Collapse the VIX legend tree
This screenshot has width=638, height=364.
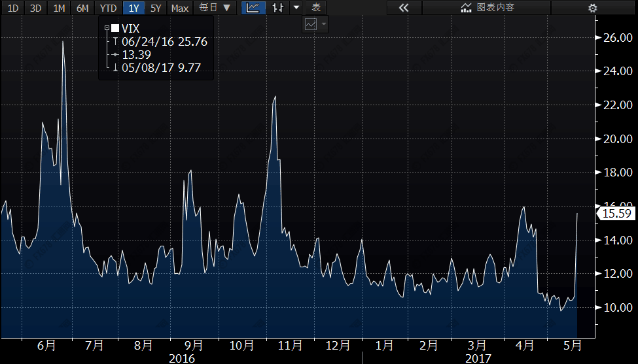(x=107, y=28)
